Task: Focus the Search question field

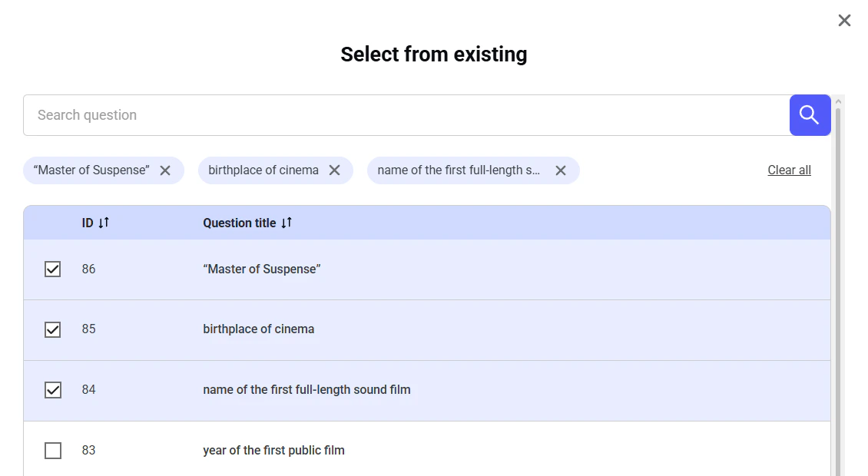Action: (406, 115)
